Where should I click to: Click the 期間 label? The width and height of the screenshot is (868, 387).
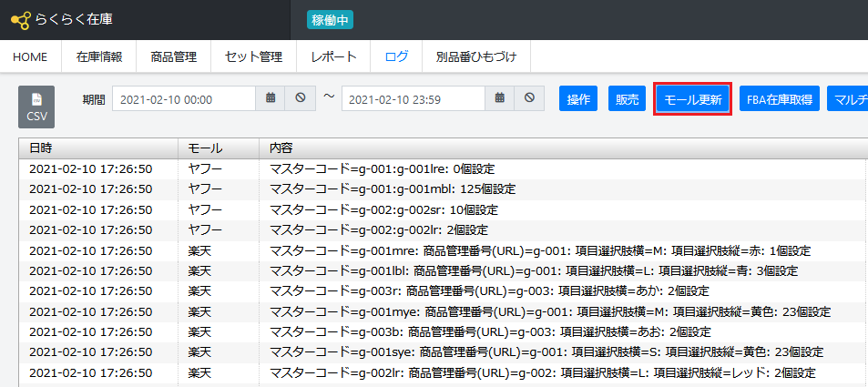coord(94,99)
